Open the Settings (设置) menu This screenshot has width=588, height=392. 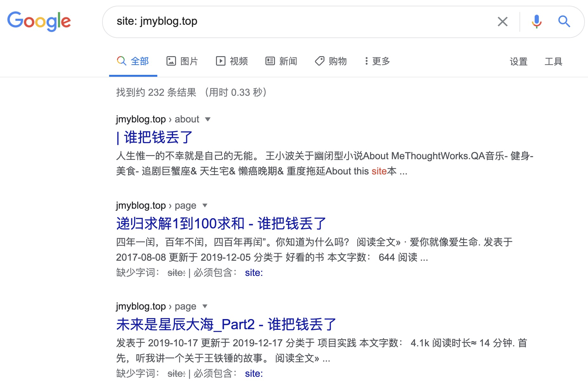[518, 61]
